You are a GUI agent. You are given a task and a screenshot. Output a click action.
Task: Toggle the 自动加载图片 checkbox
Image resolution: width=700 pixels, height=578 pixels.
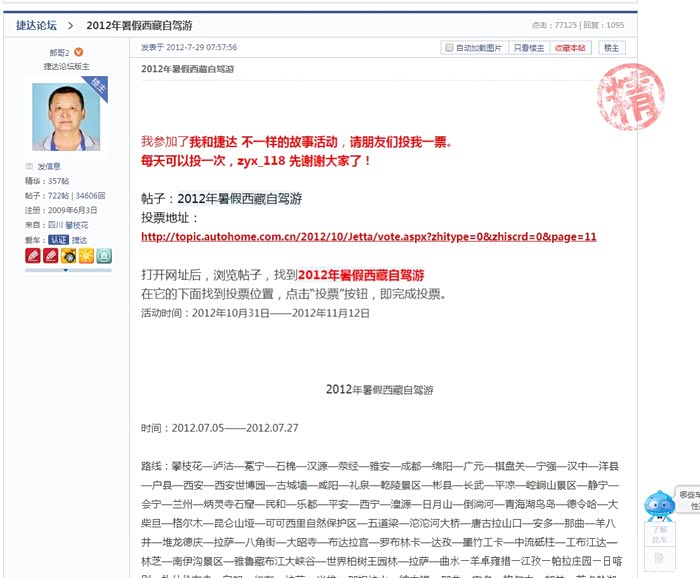pos(449,48)
